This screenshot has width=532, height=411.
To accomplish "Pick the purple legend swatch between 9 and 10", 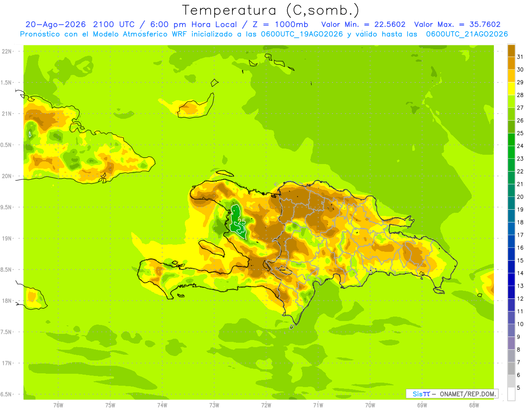I will pos(511,330).
